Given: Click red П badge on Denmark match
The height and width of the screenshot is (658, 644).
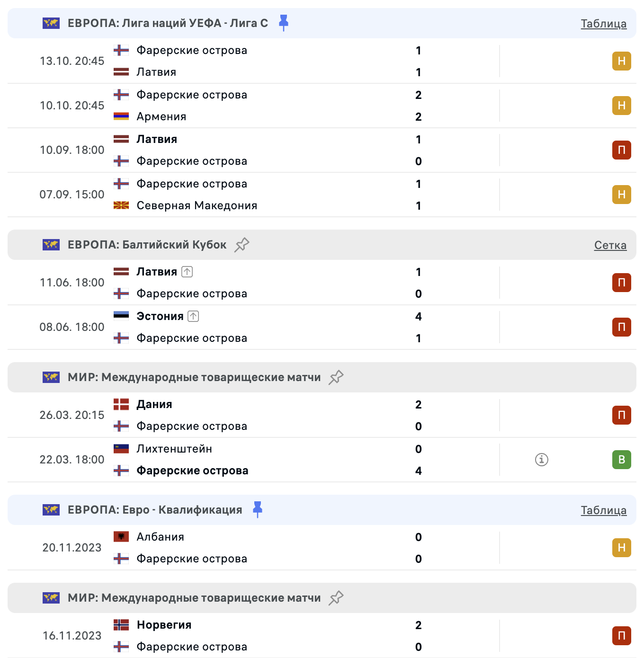Looking at the screenshot, I should click(x=621, y=415).
